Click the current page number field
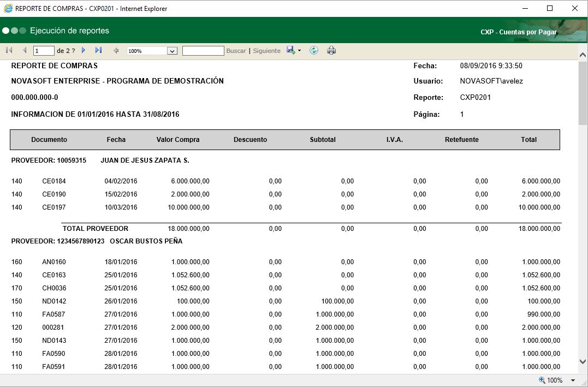588x387 pixels. pyautogui.click(x=44, y=51)
